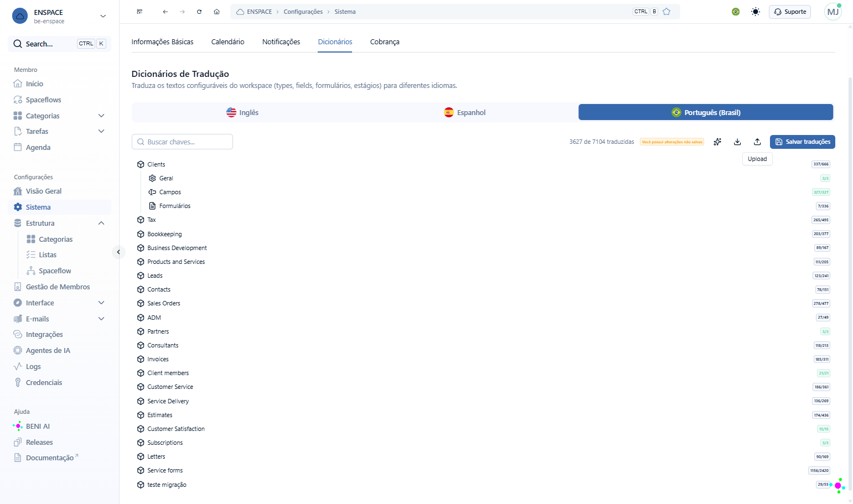Select the Espanhol language toggle
Image resolution: width=853 pixels, height=504 pixels.
point(466,112)
